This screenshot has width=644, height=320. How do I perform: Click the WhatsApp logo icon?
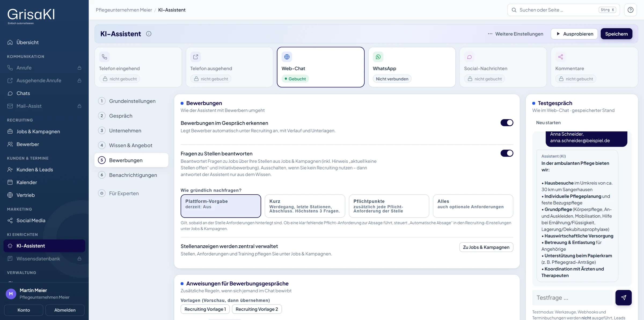(x=378, y=57)
